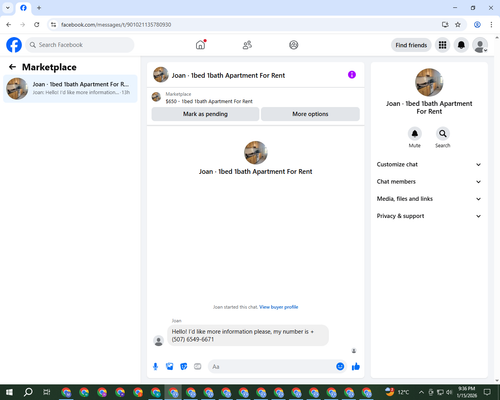Screen dimensions: 500x400
Task: Go back in browser history
Action: coord(9,24)
